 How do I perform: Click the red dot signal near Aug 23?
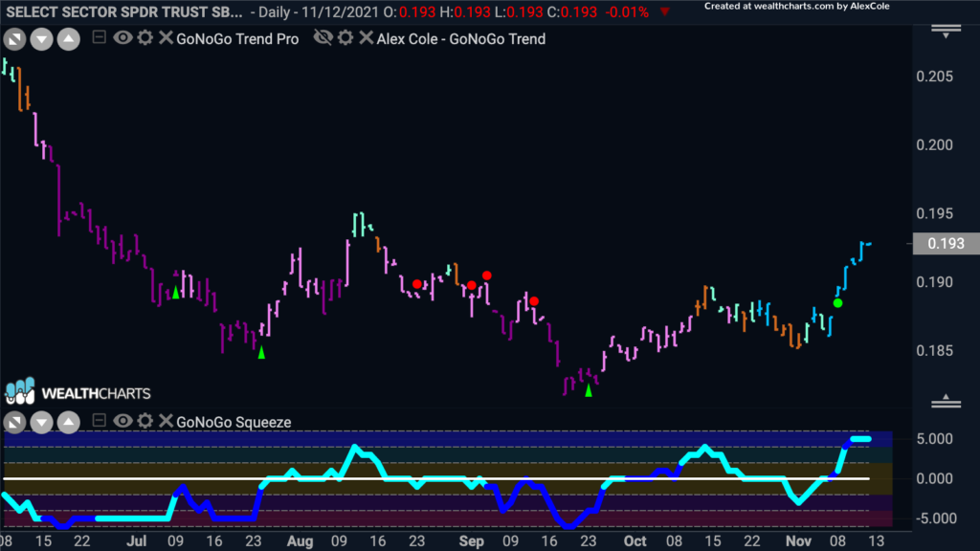pos(417,284)
